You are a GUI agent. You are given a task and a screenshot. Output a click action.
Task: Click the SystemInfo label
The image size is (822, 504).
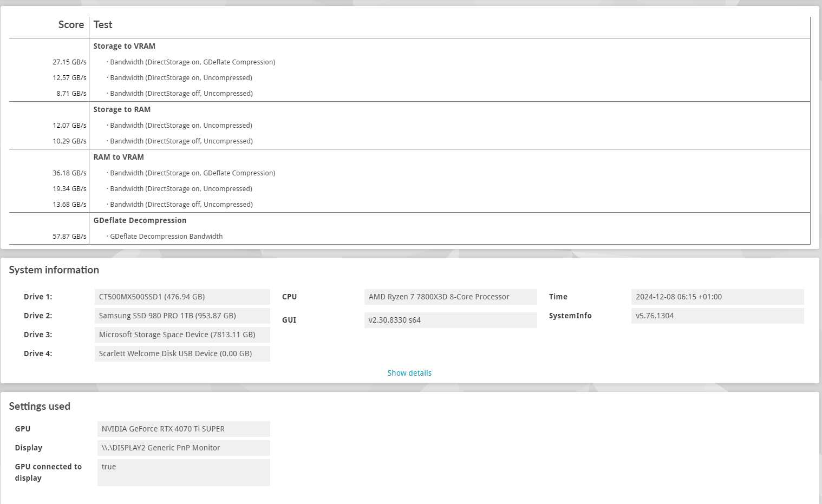[570, 316]
